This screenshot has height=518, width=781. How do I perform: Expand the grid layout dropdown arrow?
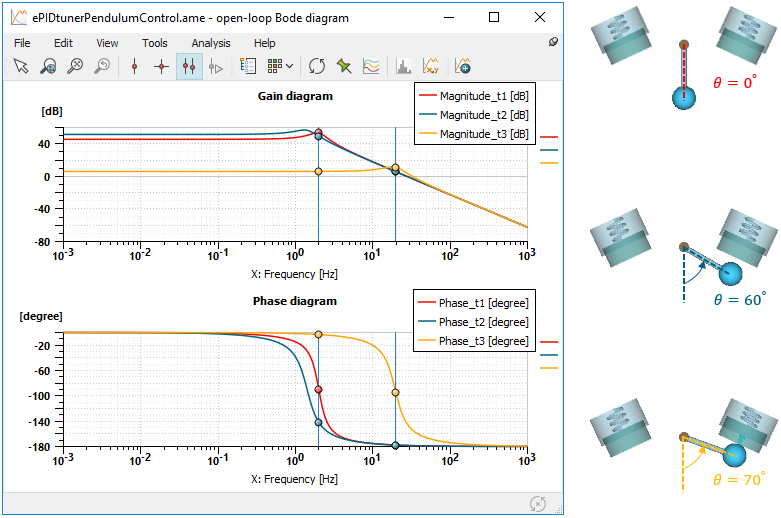click(x=290, y=67)
